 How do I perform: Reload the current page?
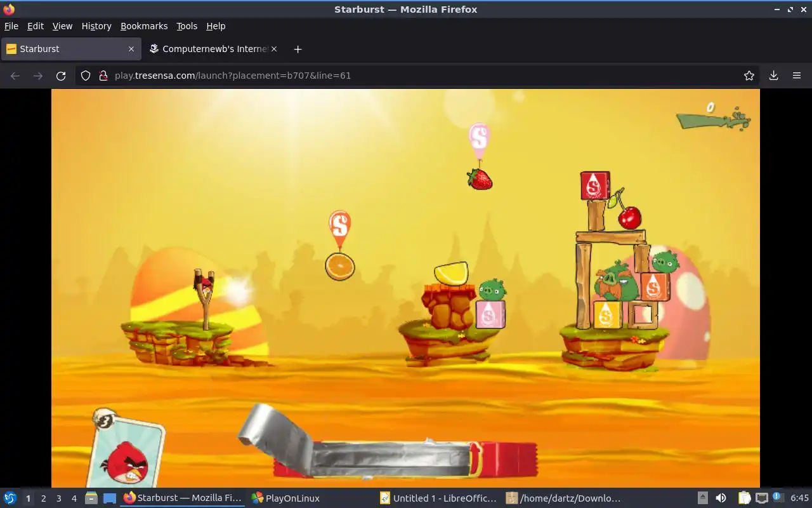[61, 76]
